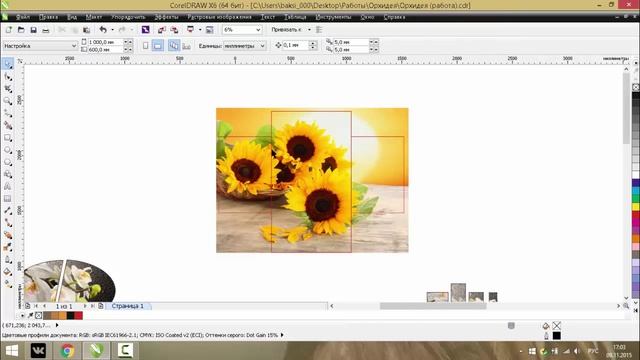The image size is (640, 360).
Task: Click the page width field 1 000,0 мм
Action: coord(105,42)
